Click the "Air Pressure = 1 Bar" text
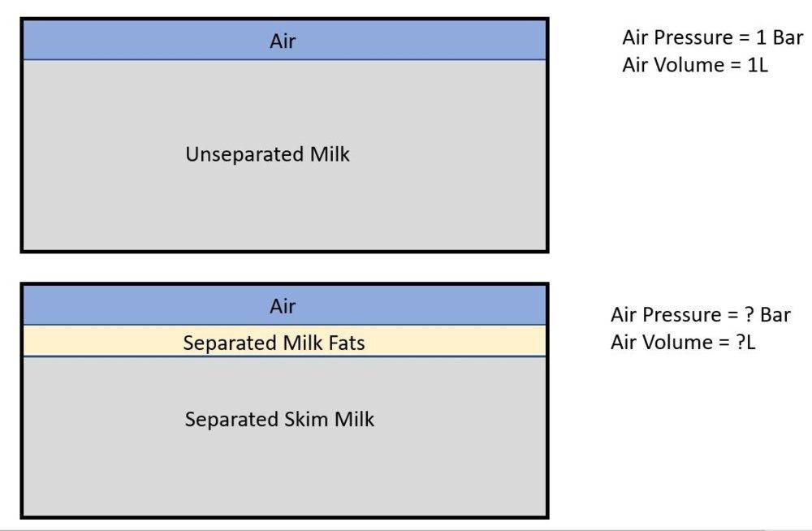The image size is (812, 531). click(712, 37)
